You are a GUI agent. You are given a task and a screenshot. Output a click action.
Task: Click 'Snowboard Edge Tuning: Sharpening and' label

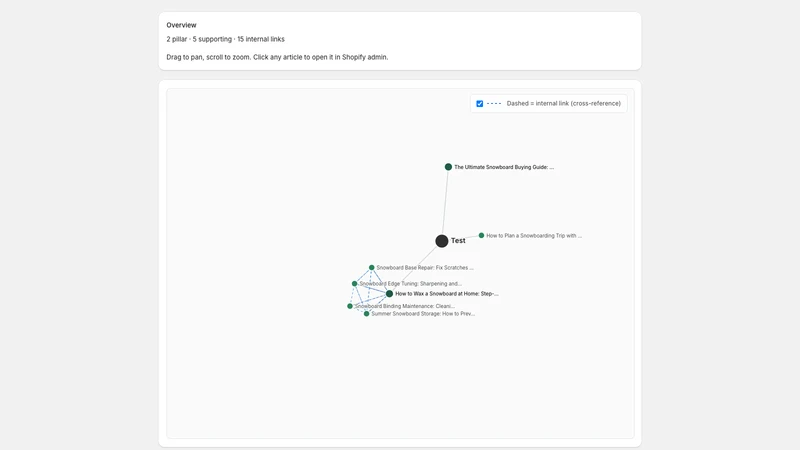point(411,284)
